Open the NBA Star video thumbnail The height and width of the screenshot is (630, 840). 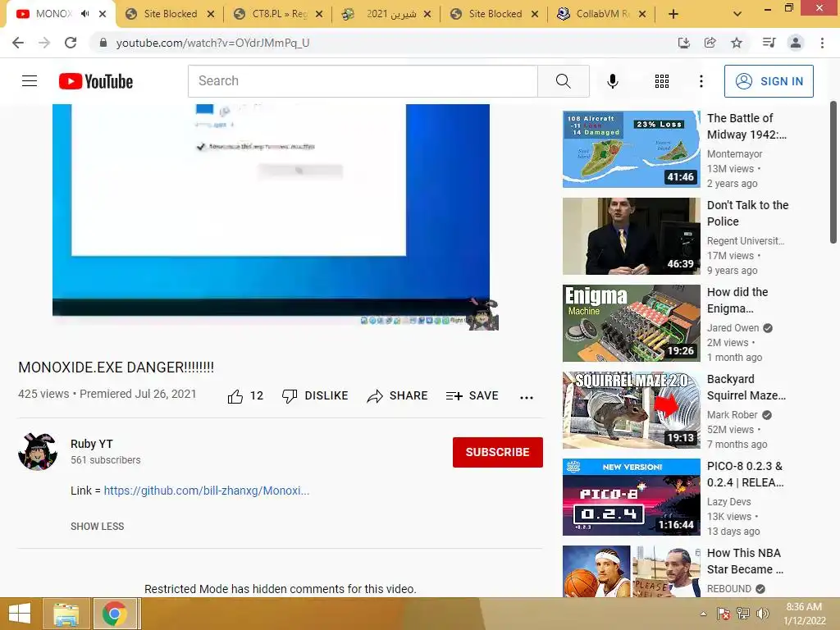[x=631, y=571]
